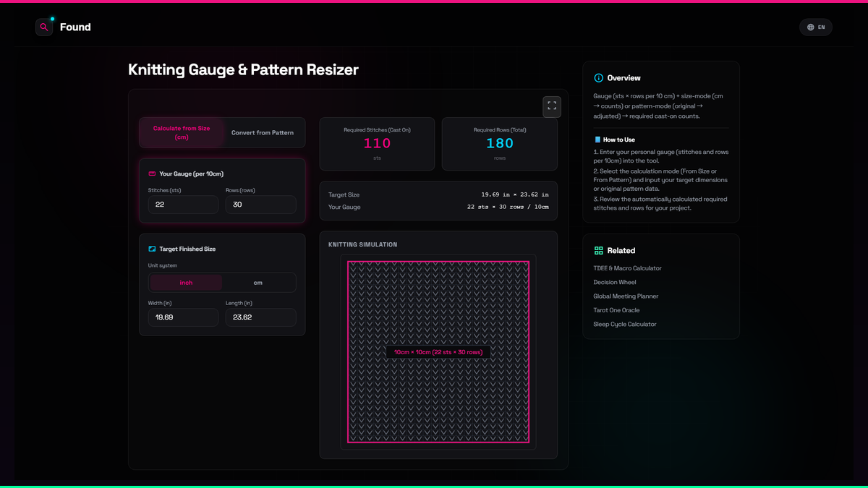The height and width of the screenshot is (488, 868).
Task: Click the Rows (rows) gauge input
Action: click(x=260, y=205)
